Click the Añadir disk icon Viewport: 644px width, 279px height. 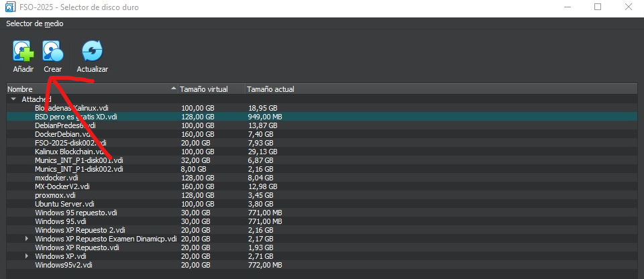(x=23, y=52)
